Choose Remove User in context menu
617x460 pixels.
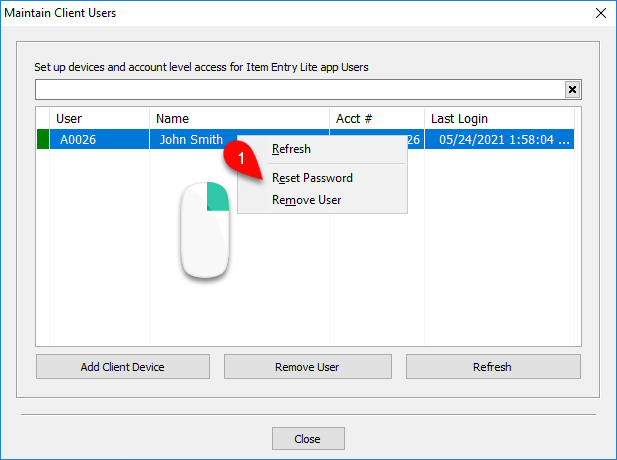[x=307, y=200]
